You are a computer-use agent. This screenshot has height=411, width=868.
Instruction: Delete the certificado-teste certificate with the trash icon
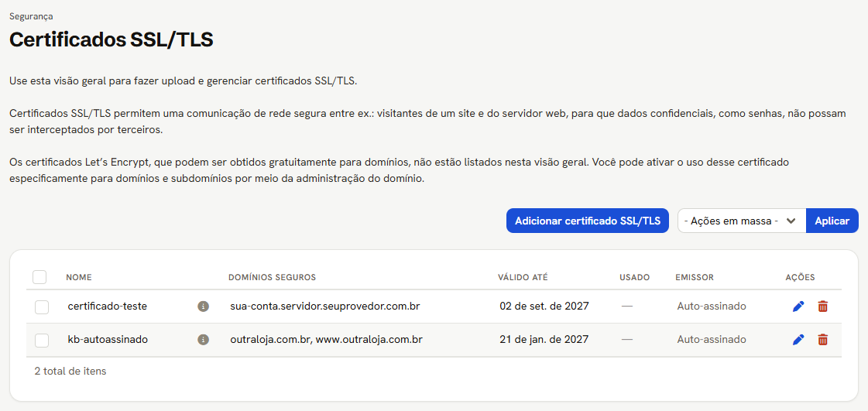(822, 307)
